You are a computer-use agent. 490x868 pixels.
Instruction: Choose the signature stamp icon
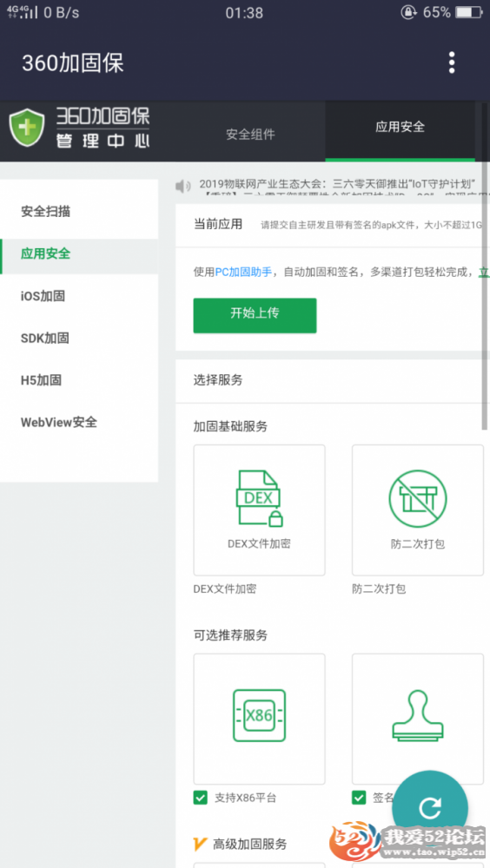pyautogui.click(x=417, y=717)
